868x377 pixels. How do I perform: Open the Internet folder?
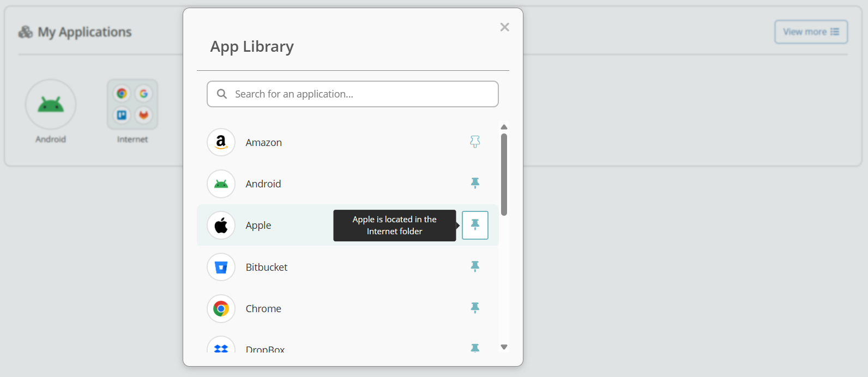coord(132,105)
